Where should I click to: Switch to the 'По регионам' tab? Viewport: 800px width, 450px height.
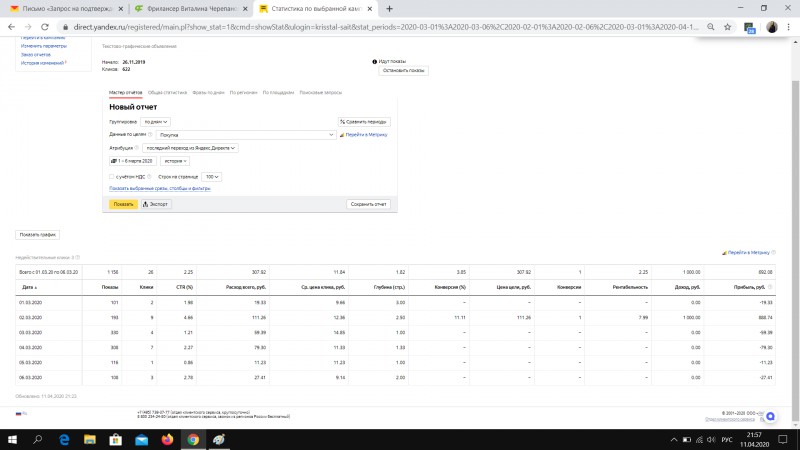click(x=243, y=92)
